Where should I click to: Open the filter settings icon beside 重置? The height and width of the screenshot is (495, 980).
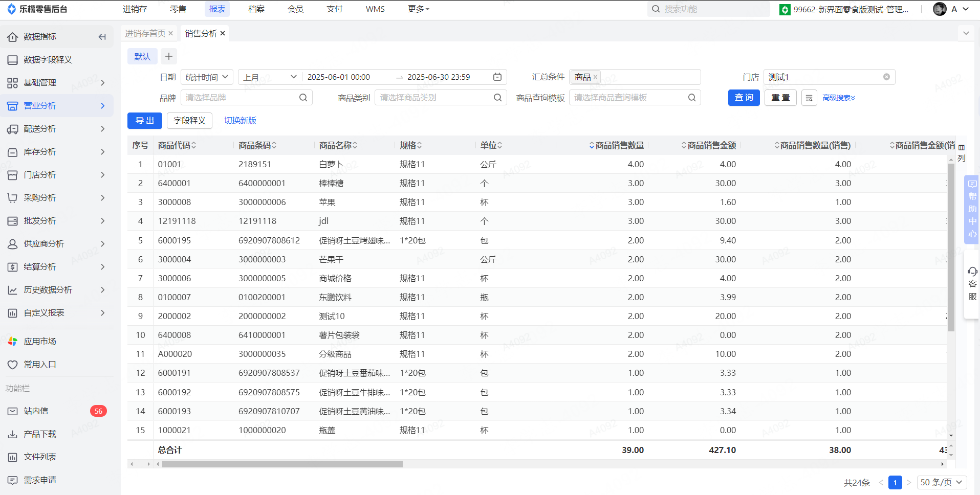pyautogui.click(x=809, y=98)
